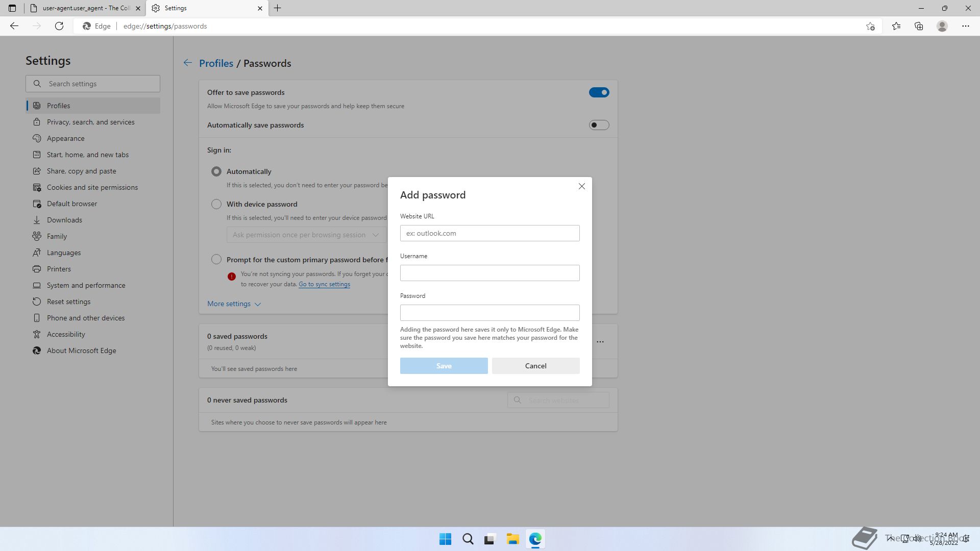Open the Settings and more menu icon

tap(965, 26)
